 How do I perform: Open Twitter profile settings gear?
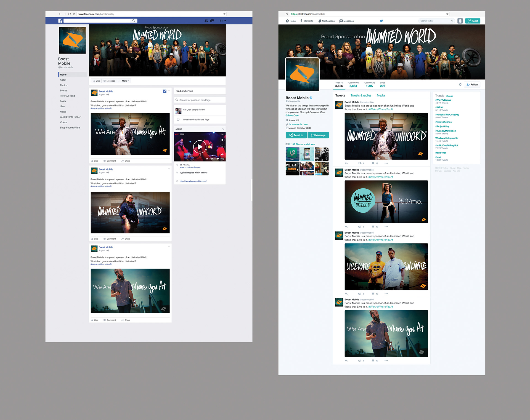point(460,85)
